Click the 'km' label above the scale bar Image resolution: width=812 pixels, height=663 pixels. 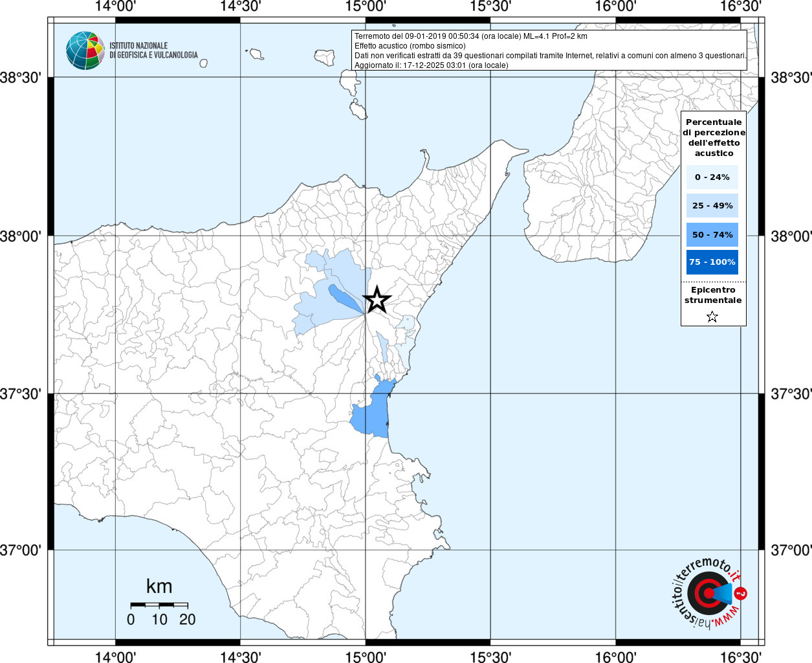159,587
